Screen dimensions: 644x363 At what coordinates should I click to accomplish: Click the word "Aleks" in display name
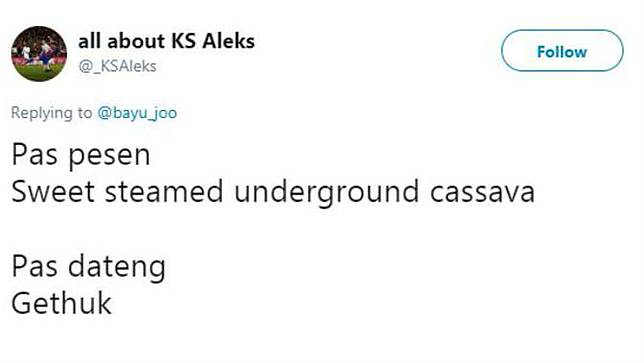point(228,41)
